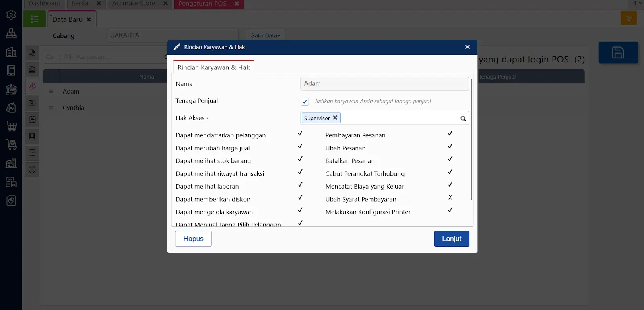Toggle Mencatat Biaya yang Keluar permission check

click(450, 185)
